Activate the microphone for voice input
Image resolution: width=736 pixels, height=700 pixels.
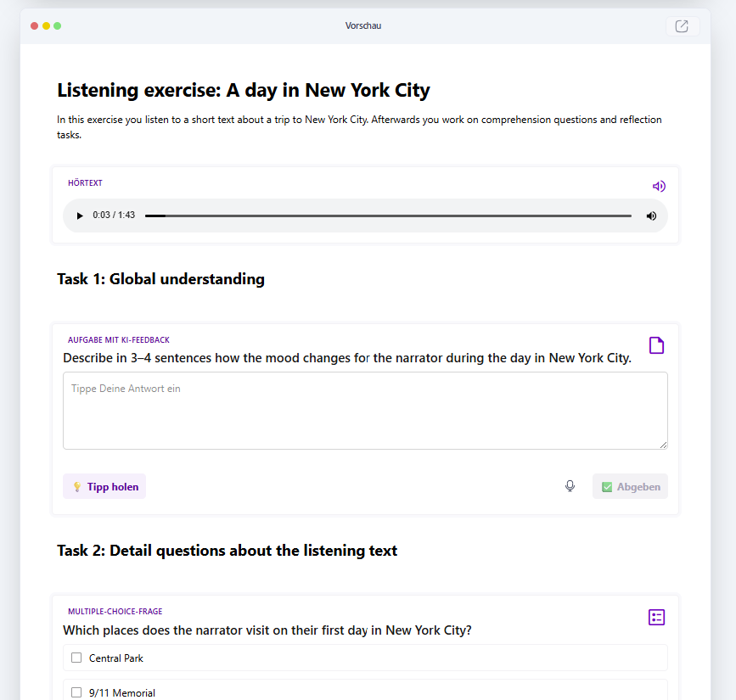570,486
